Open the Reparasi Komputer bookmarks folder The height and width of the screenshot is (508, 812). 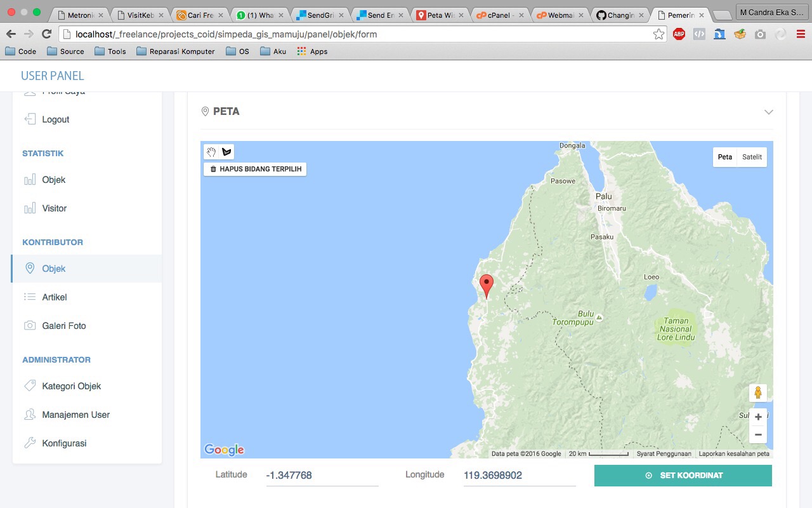pyautogui.click(x=176, y=51)
